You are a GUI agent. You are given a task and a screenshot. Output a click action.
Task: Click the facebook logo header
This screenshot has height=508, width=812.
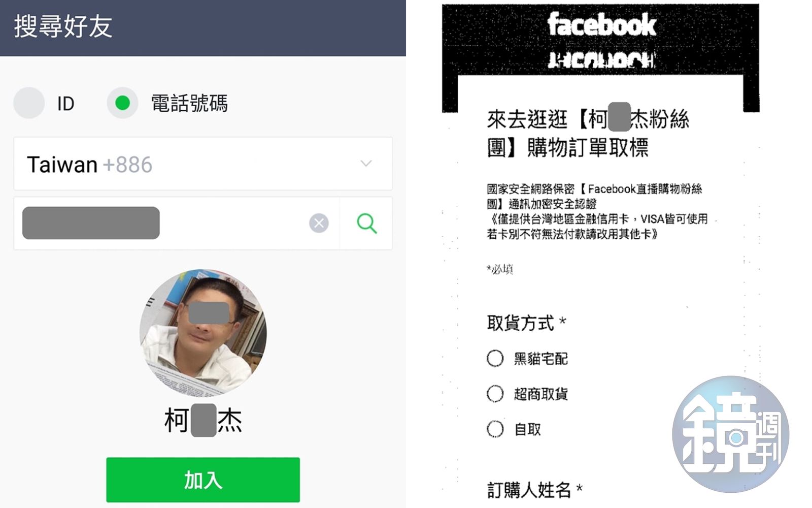[601, 25]
